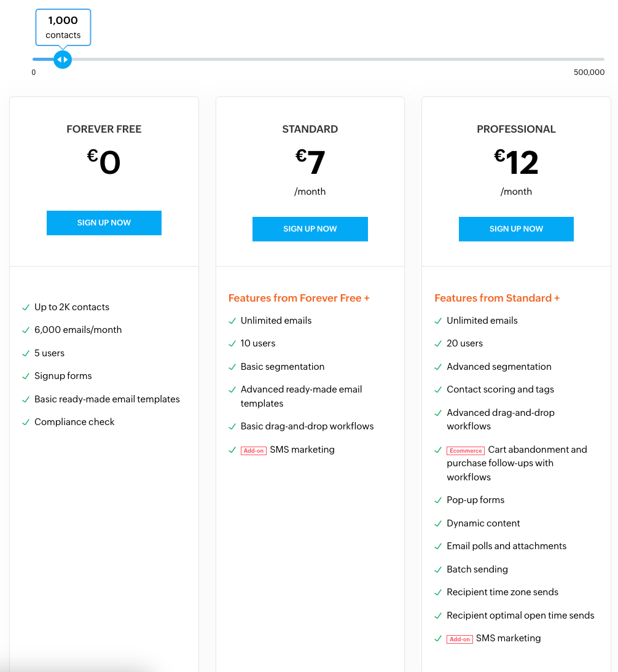The image size is (618, 672).
Task: Click the Contact scoring and tags feature
Action: (x=500, y=389)
